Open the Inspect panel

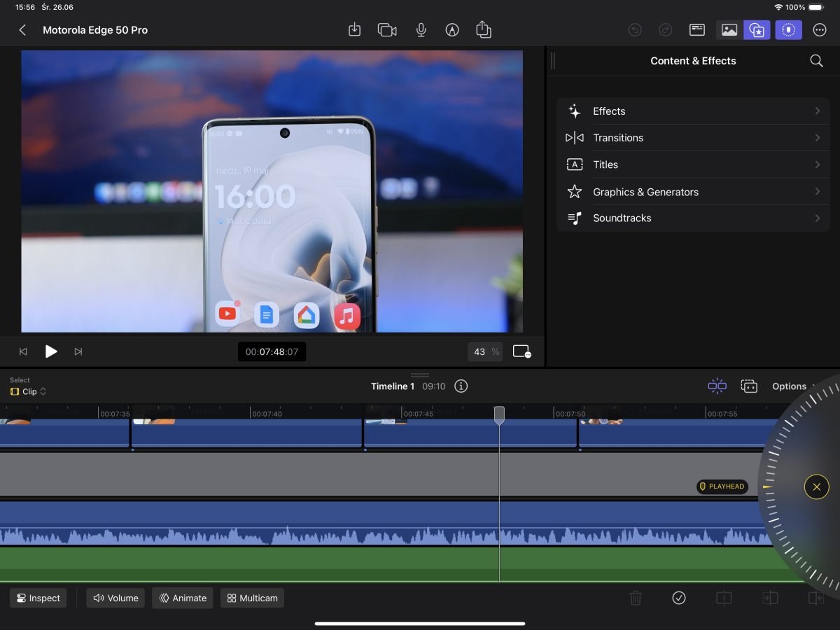click(38, 598)
